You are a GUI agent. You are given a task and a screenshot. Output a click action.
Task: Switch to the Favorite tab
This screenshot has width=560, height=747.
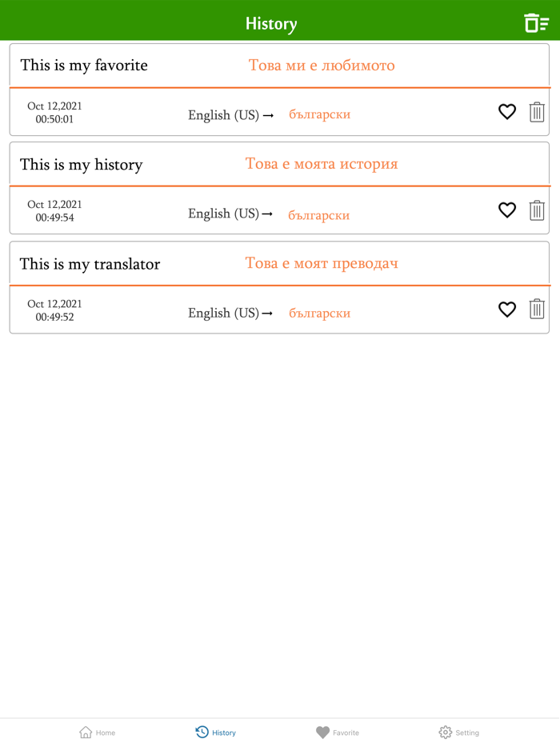(x=338, y=732)
